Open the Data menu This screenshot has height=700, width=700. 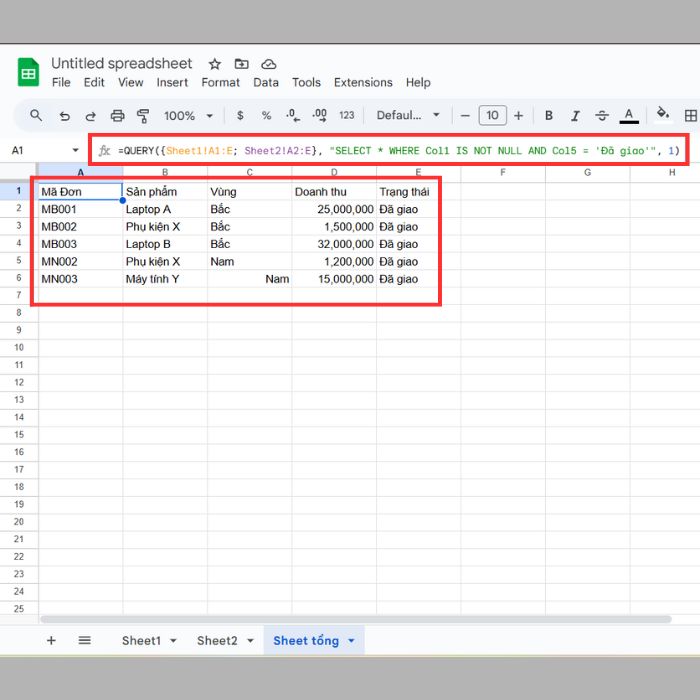[x=266, y=83]
